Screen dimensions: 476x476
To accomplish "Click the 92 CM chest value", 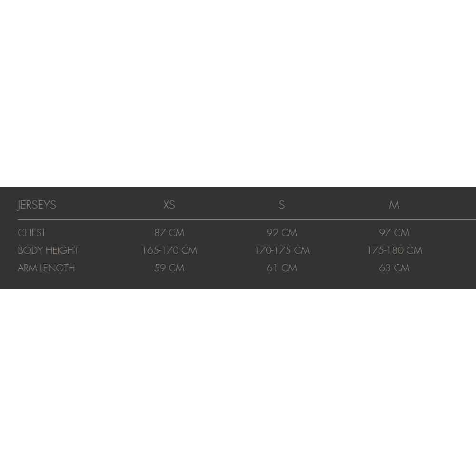I will pos(282,233).
